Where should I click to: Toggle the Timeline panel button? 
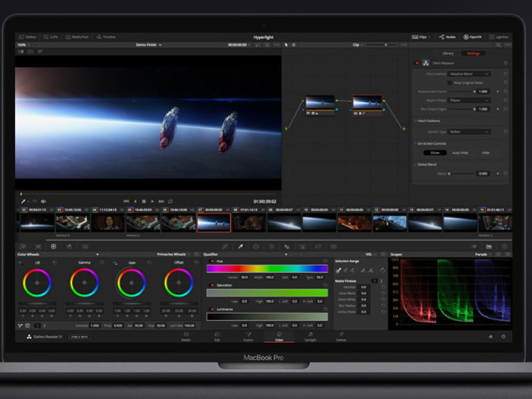pyautogui.click(x=106, y=37)
